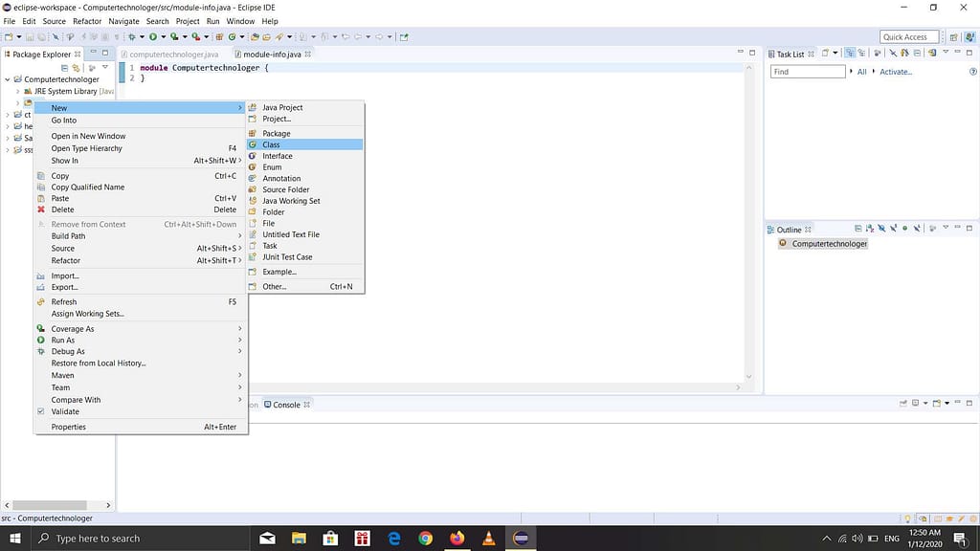Click the pin last-launched toolbar icon
980x551 pixels.
404,37
